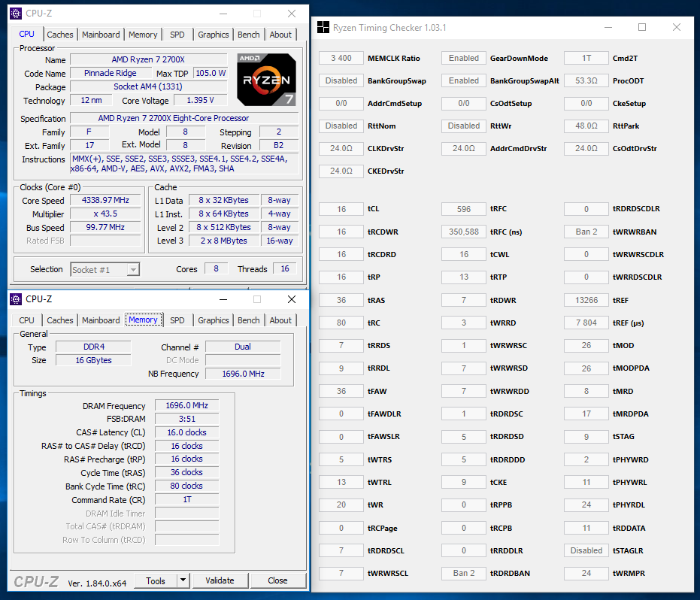Click the tRFC (ns) value '350,588'
Screen dimensions: 700x600
464,232
